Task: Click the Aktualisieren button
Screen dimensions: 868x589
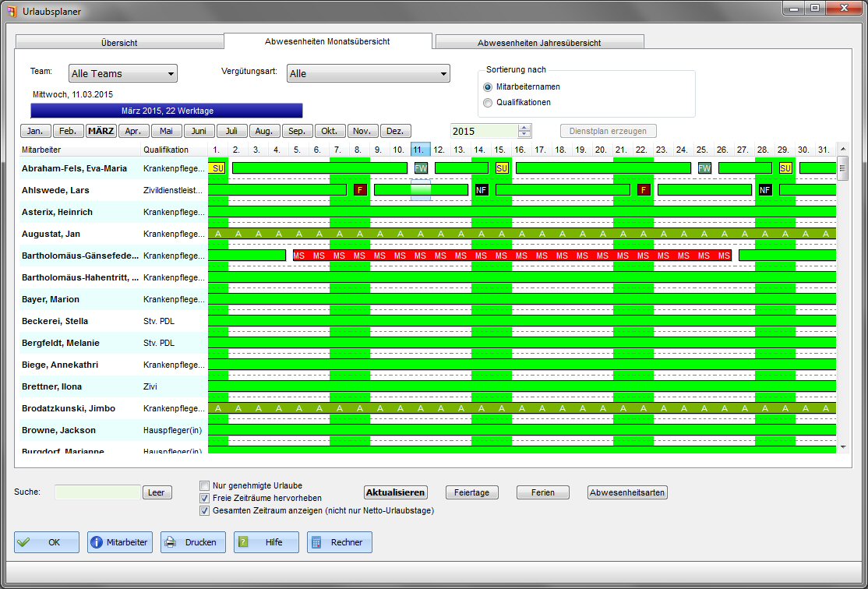Action: coord(396,492)
